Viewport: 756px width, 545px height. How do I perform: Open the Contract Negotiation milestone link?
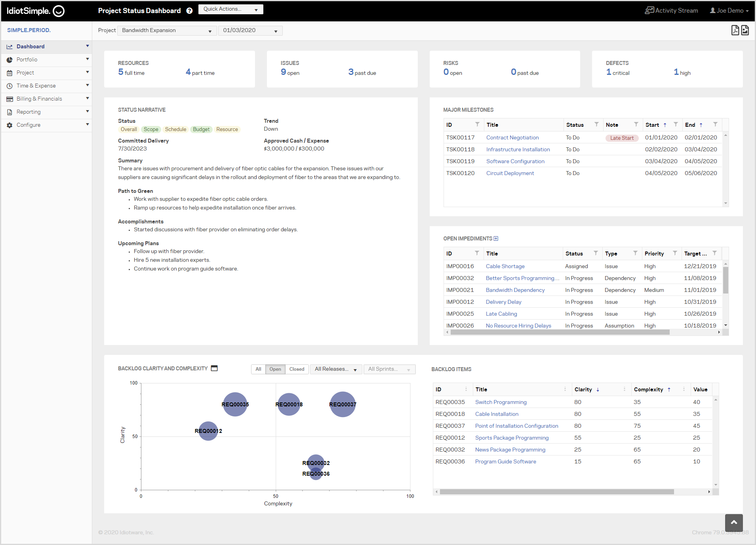pos(512,137)
